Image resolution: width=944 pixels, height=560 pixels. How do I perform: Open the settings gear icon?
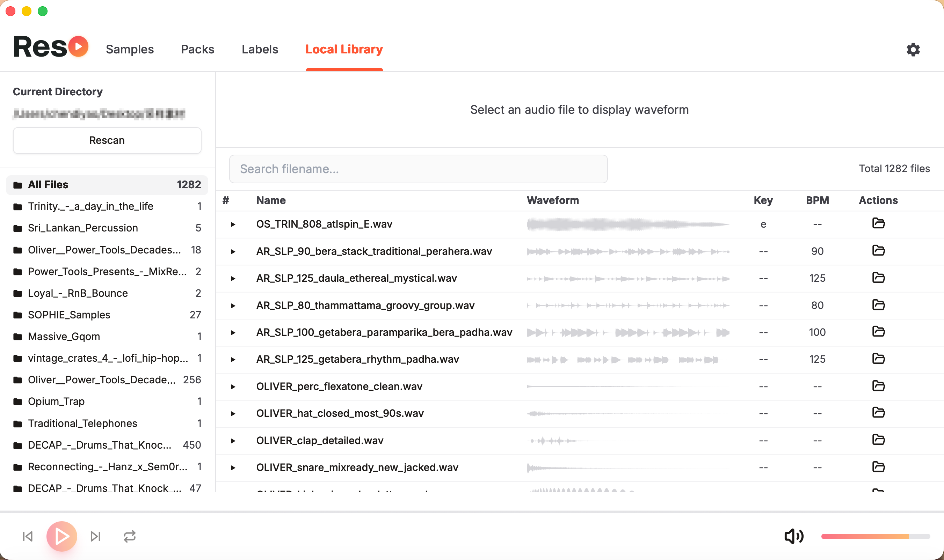pos(913,50)
